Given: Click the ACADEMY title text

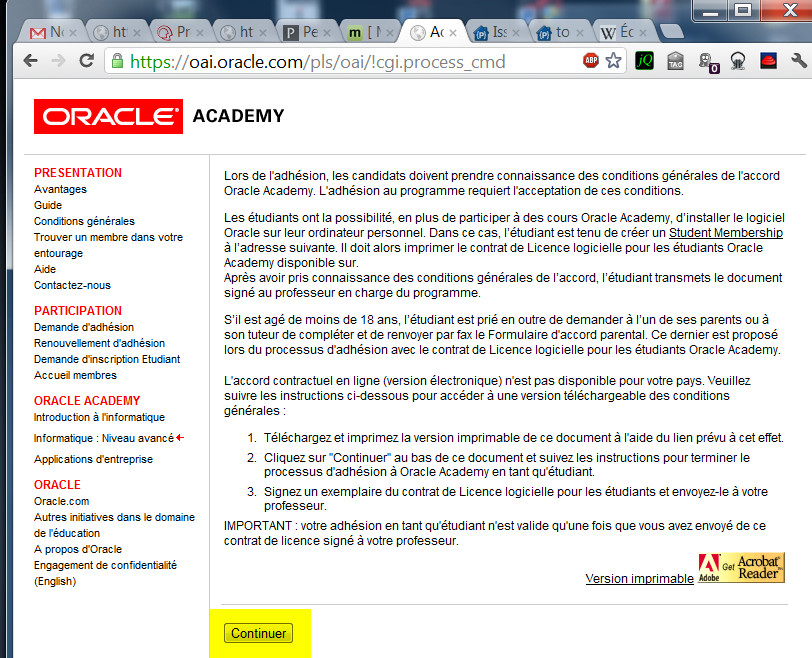Looking at the screenshot, I should [238, 116].
